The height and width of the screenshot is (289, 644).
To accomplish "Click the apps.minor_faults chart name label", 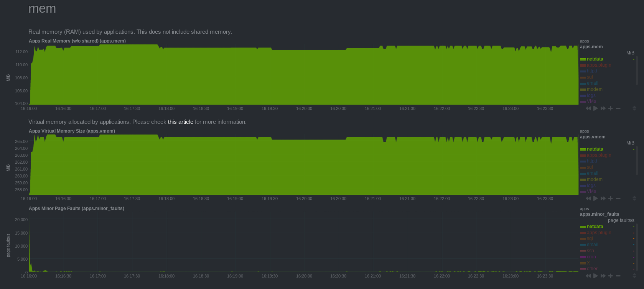I will [600, 214].
